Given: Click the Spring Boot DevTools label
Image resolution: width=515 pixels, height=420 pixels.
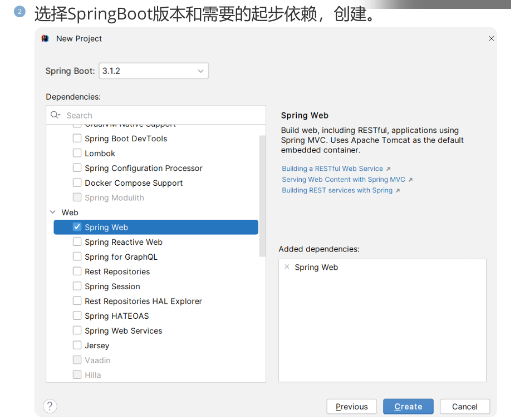Looking at the screenshot, I should click(126, 139).
